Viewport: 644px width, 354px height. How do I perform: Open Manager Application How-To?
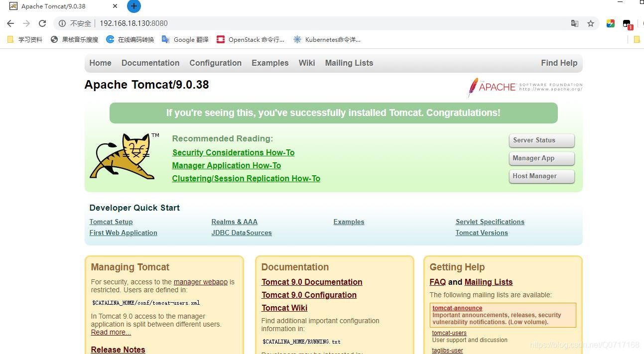pyautogui.click(x=227, y=165)
